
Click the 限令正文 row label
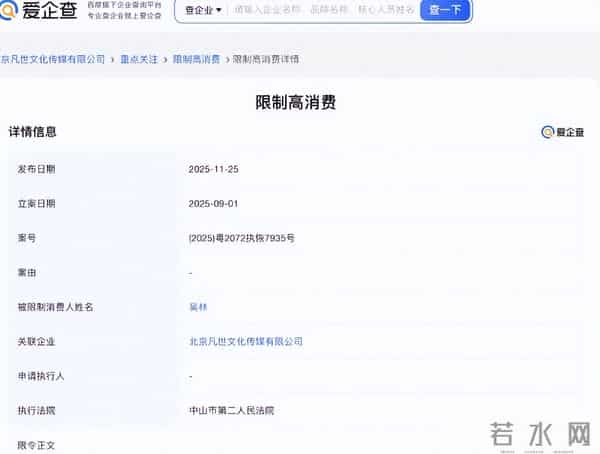tap(36, 445)
